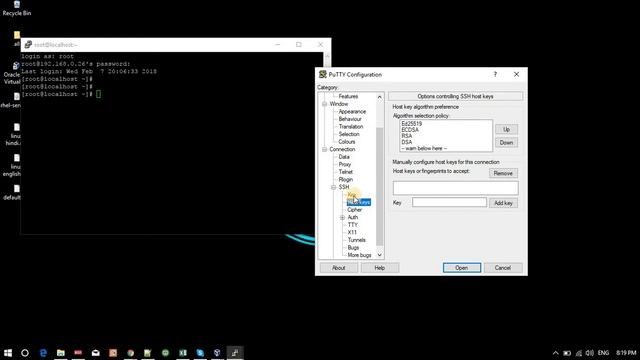Select the Rlogin category
The width and height of the screenshot is (640, 360).
[x=345, y=179]
